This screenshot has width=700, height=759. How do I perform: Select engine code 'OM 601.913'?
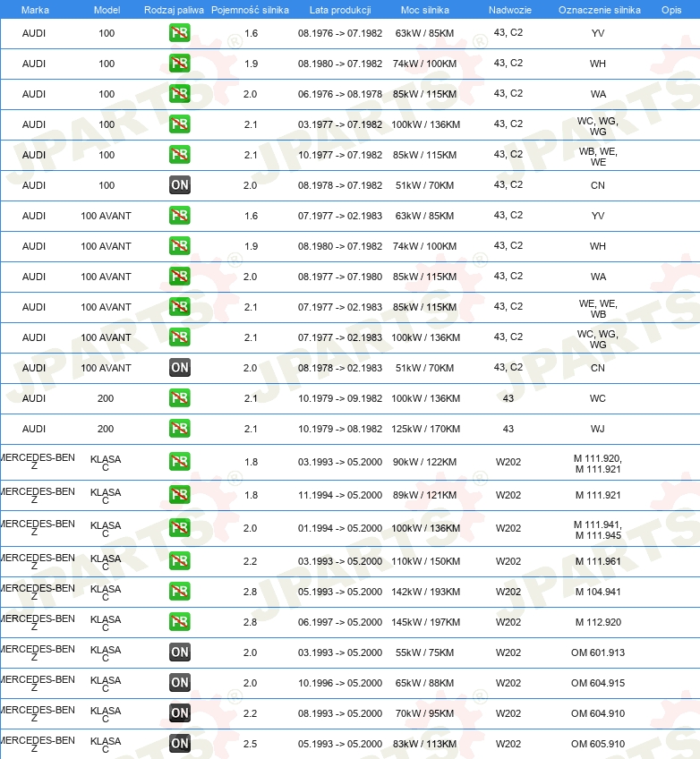pyautogui.click(x=598, y=652)
